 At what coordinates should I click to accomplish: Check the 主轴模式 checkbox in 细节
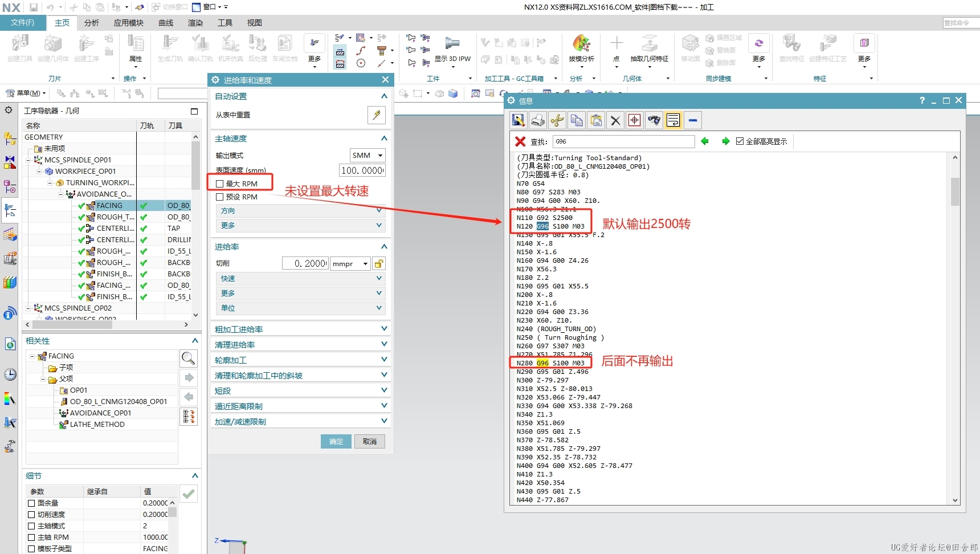point(32,526)
